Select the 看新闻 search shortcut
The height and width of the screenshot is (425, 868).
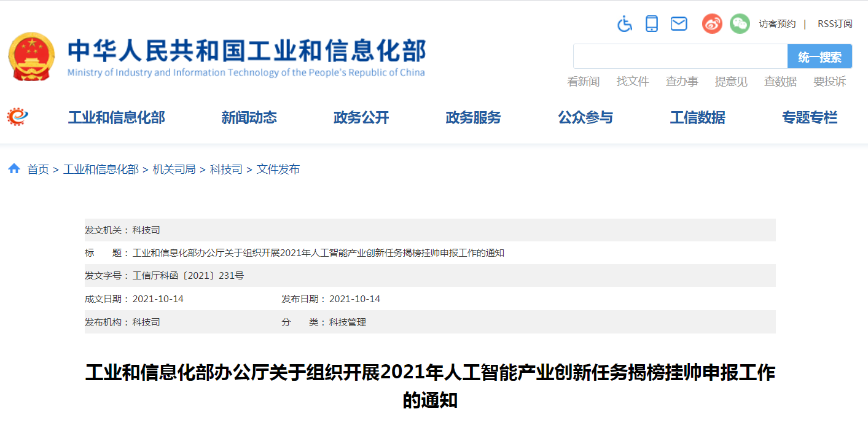(583, 81)
